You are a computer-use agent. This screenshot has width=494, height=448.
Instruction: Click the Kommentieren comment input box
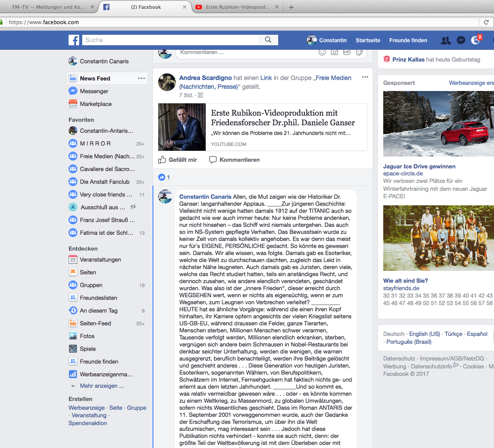tap(271, 52)
